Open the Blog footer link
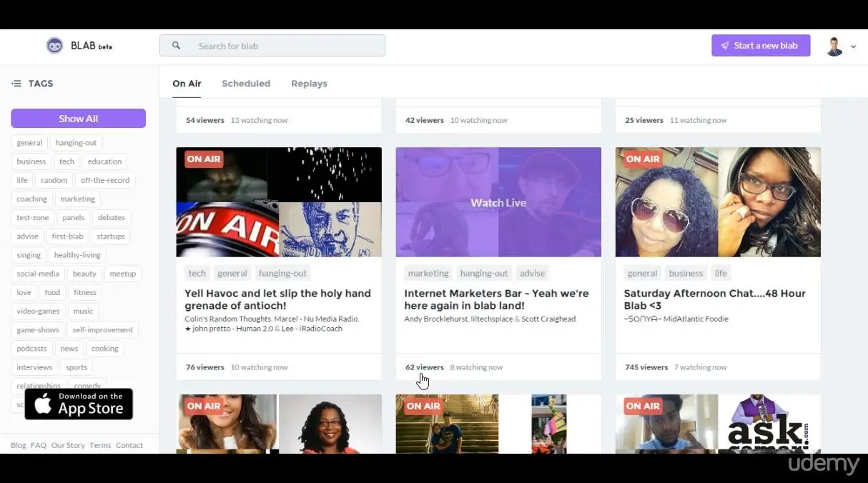 point(19,445)
